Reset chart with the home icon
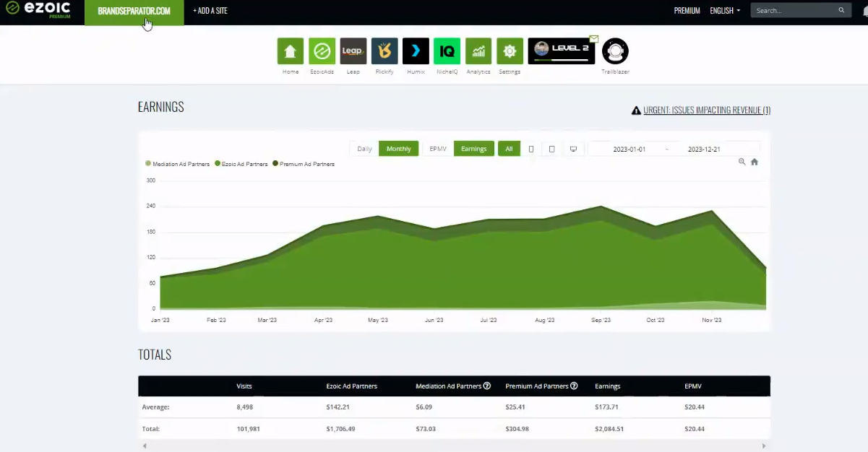 755,162
